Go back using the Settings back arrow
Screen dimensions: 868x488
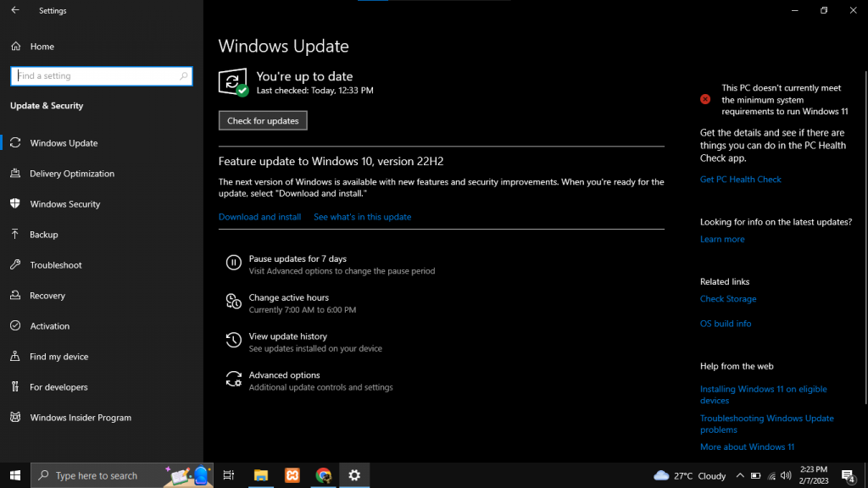point(15,10)
